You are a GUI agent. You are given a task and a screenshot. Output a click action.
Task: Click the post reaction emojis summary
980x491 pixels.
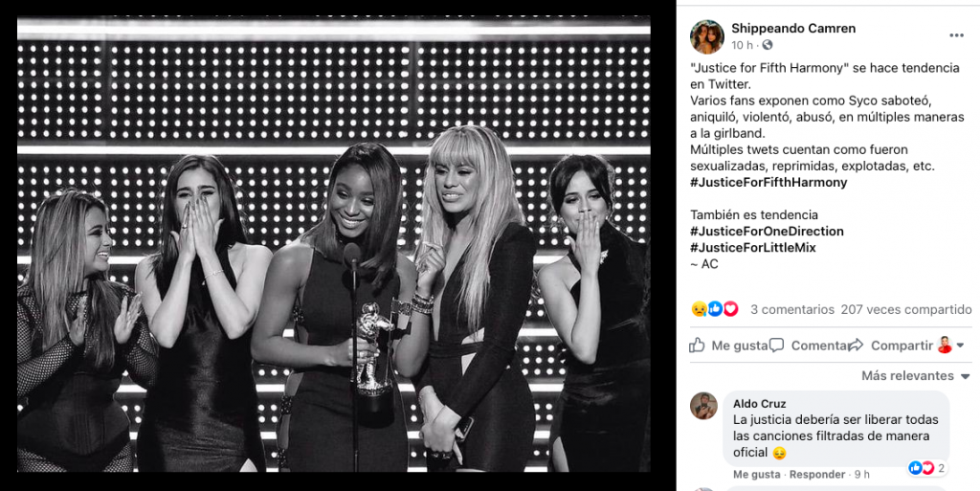(x=715, y=309)
